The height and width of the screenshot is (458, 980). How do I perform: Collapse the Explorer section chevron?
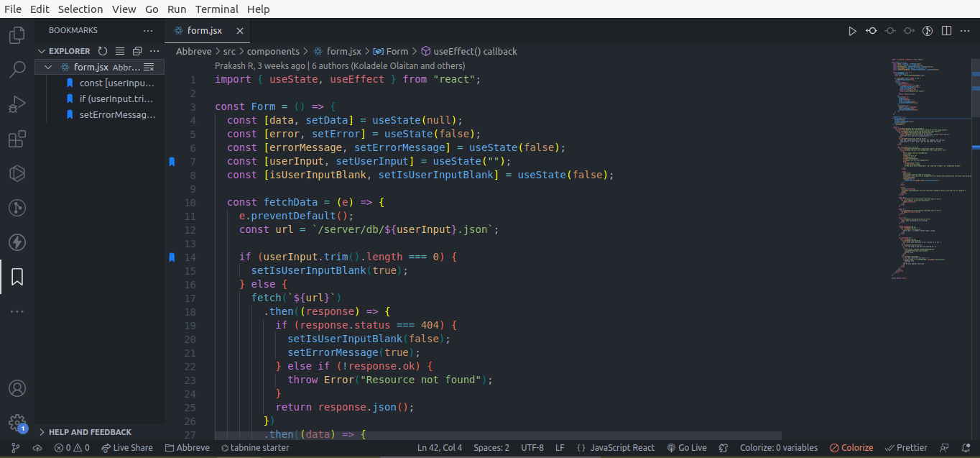(x=42, y=51)
